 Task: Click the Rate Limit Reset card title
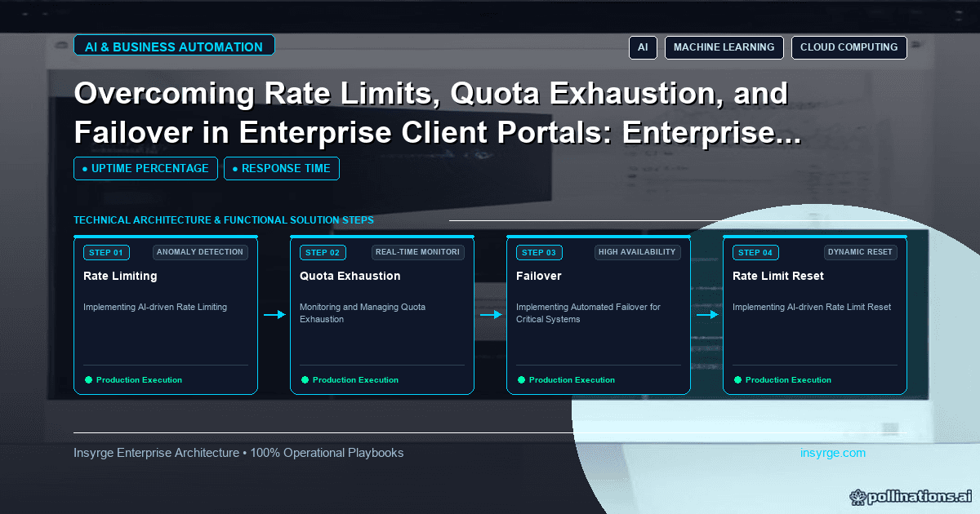pyautogui.click(x=778, y=276)
